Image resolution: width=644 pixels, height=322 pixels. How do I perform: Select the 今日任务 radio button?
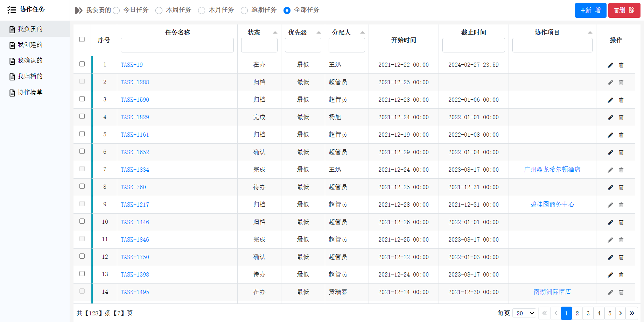[x=116, y=10]
